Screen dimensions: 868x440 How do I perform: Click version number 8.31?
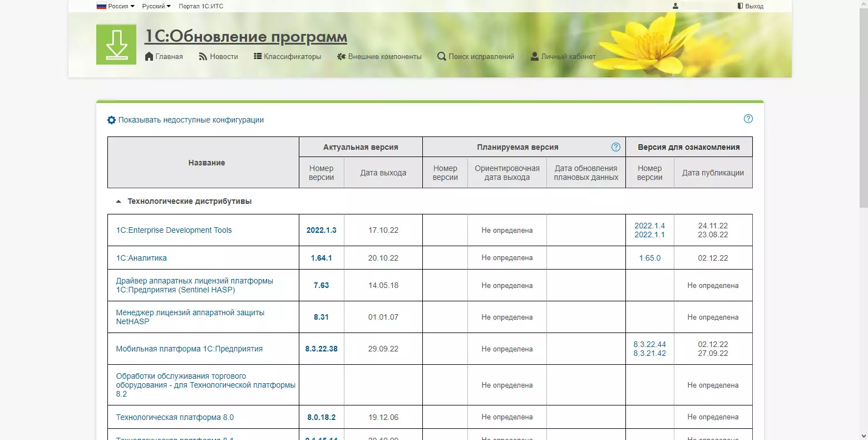[x=322, y=317]
